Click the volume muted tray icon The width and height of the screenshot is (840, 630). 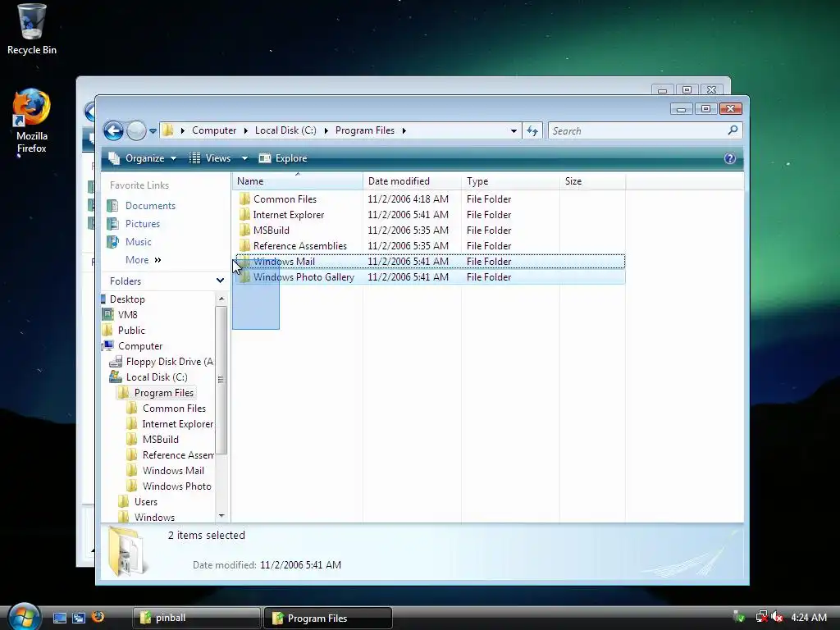778,617
